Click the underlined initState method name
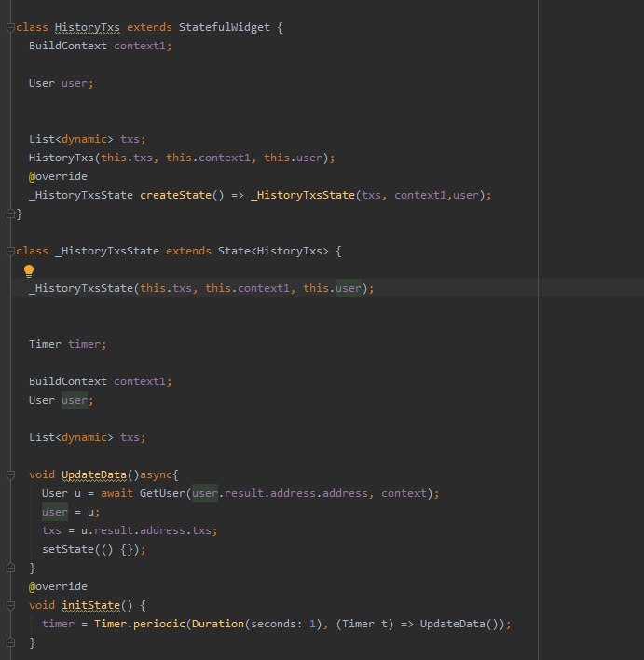Viewport: 644px width, 660px height. pyautogui.click(x=90, y=605)
